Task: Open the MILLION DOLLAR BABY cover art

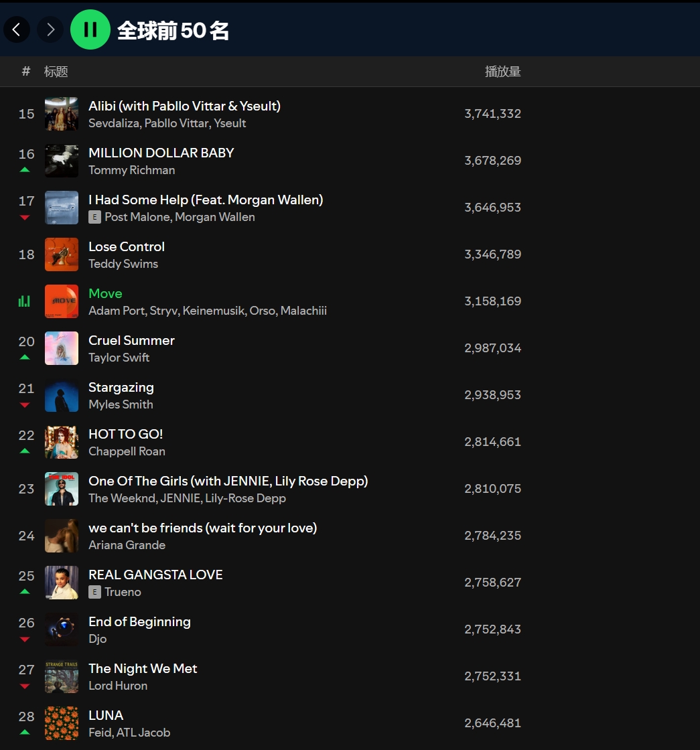Action: click(62, 161)
